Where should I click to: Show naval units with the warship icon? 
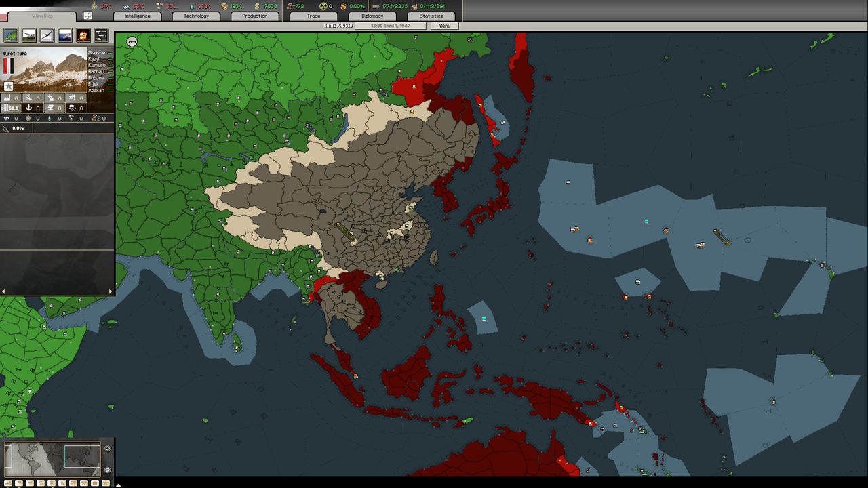pos(65,35)
